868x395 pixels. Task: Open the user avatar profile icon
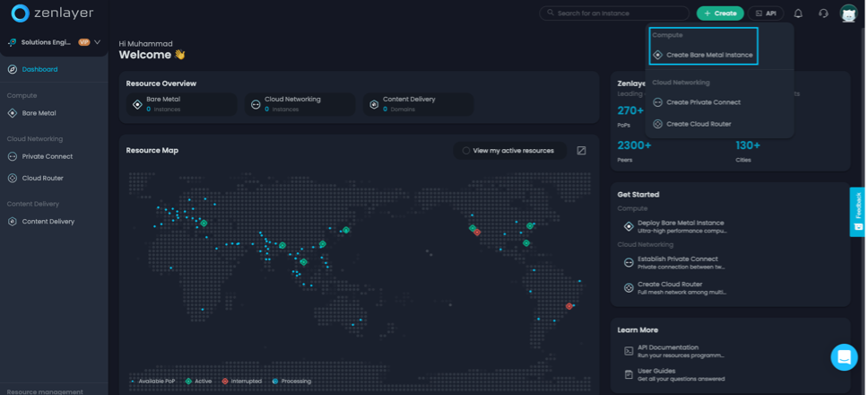pos(848,13)
